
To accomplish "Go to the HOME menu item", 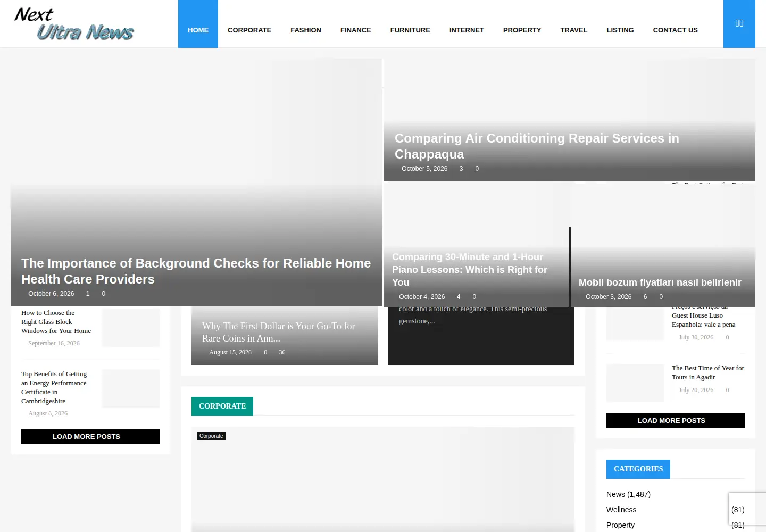I will coord(198,30).
